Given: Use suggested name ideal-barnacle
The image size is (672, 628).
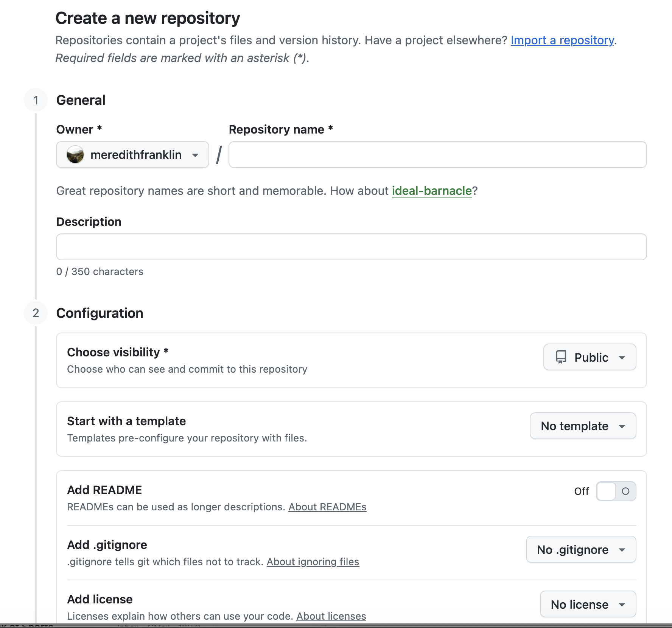Looking at the screenshot, I should [x=432, y=191].
